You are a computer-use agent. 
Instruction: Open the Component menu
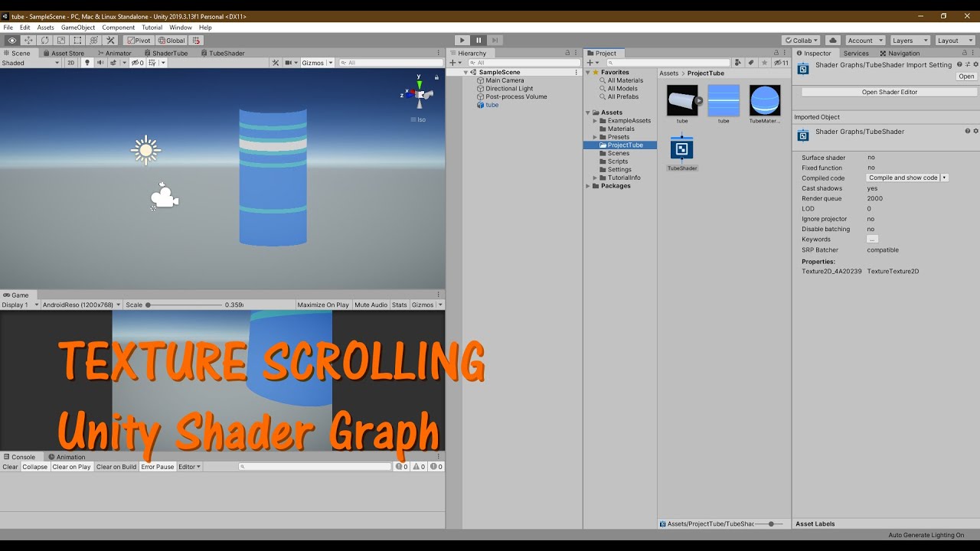[x=119, y=28]
